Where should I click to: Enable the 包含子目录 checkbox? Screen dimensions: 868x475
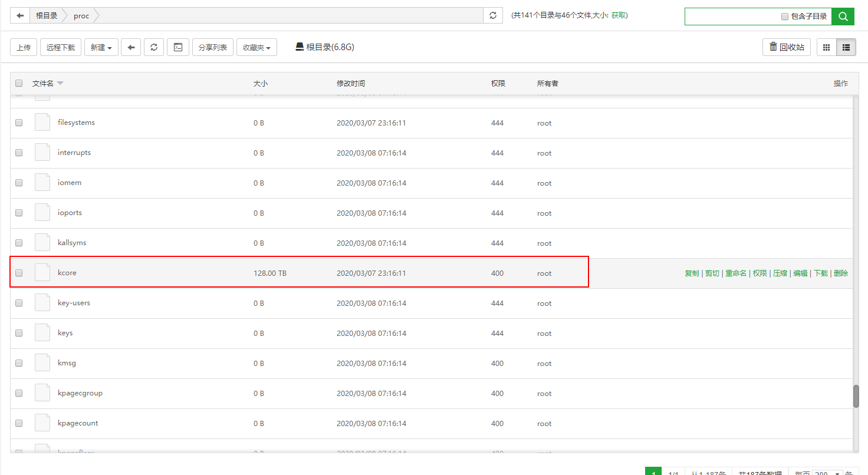[x=785, y=17]
